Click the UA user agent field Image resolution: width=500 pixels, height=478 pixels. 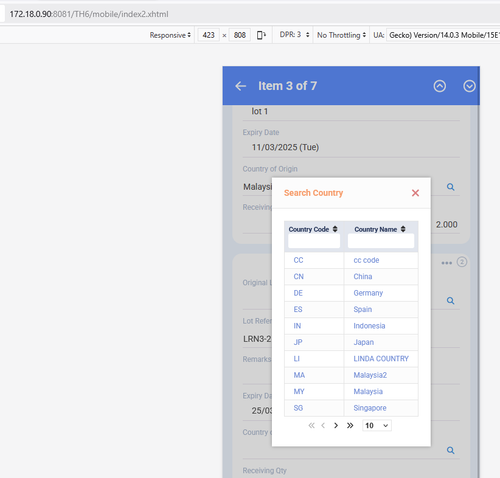click(x=443, y=35)
